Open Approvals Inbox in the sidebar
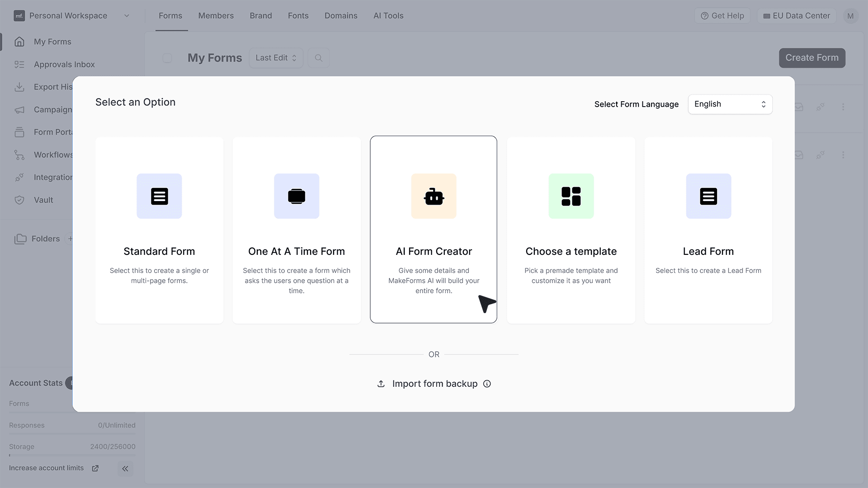 [64, 64]
